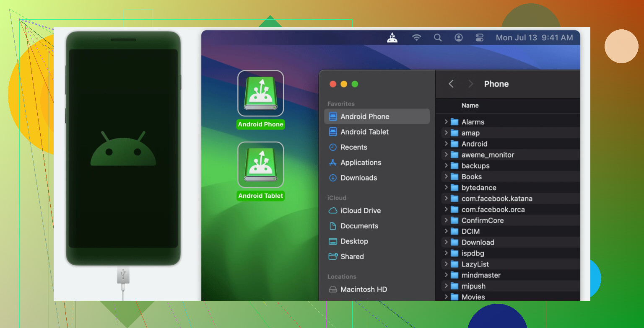
Task: Select the bytedance folder name
Action: pyautogui.click(x=479, y=188)
